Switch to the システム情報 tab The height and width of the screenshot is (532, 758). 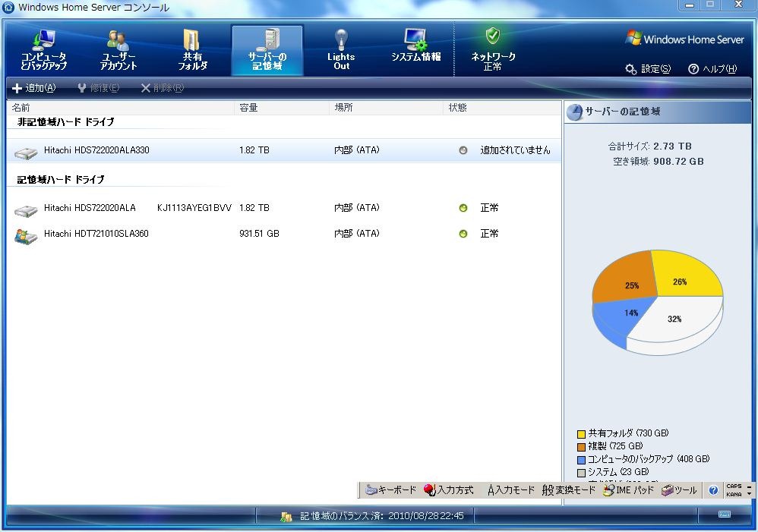[x=415, y=46]
